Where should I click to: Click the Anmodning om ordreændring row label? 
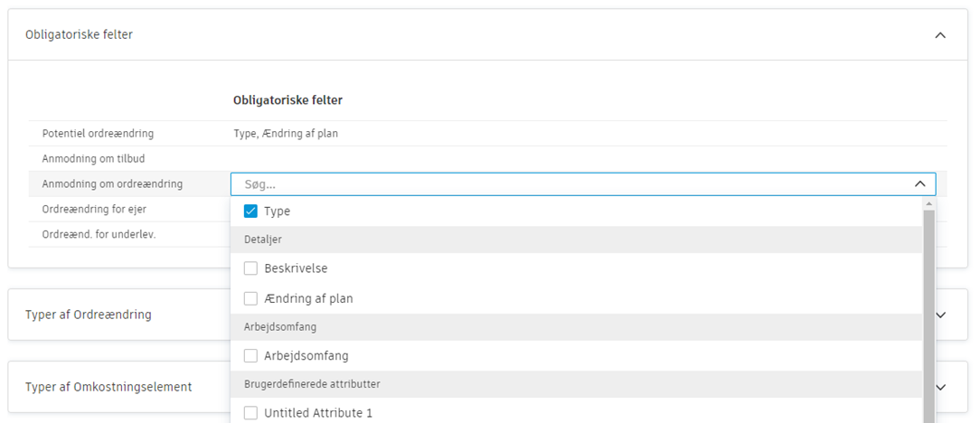tap(112, 184)
